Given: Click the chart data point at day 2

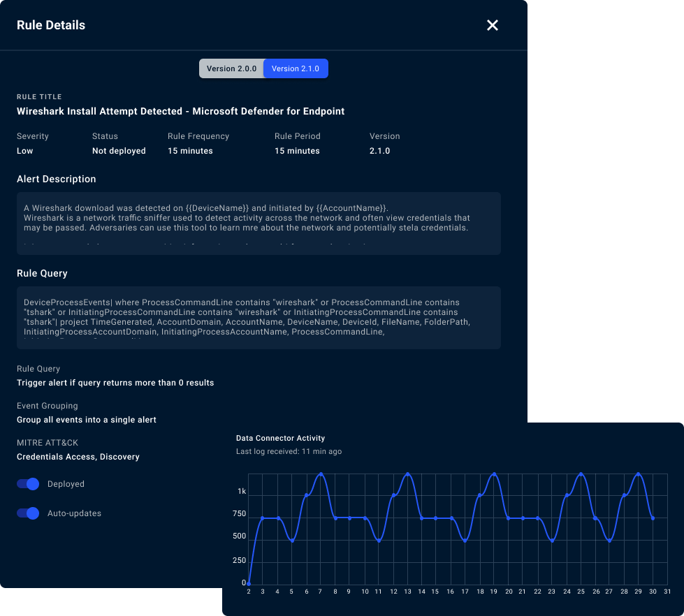Looking at the screenshot, I should pos(249,583).
